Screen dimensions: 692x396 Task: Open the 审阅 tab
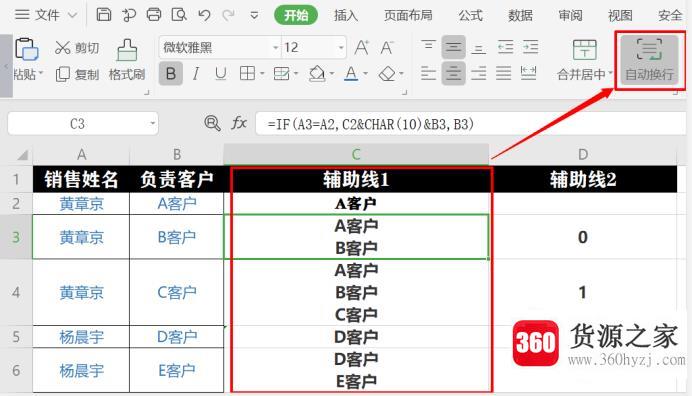pos(570,15)
